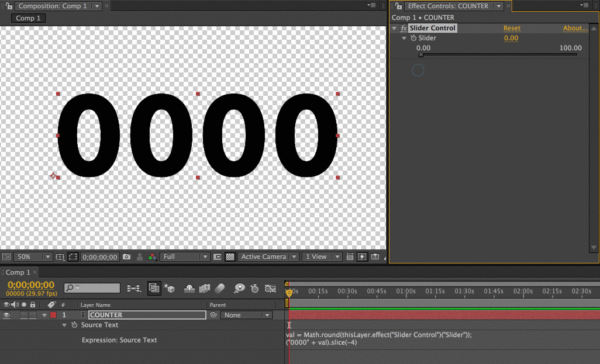The height and width of the screenshot is (364, 600).
Task: Toggle Frame Blending filmstrip icon
Action: [205, 288]
